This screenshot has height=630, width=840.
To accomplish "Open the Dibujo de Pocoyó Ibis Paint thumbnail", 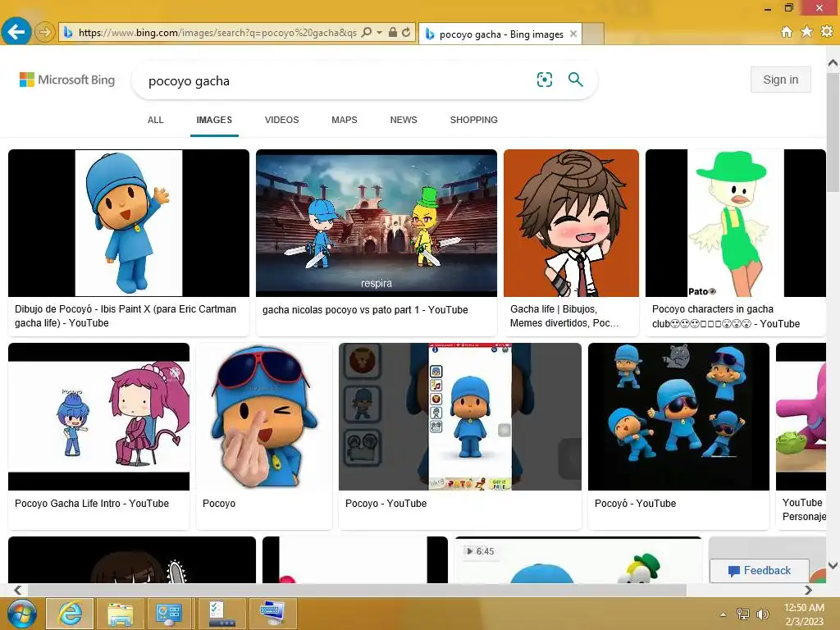I will [129, 223].
